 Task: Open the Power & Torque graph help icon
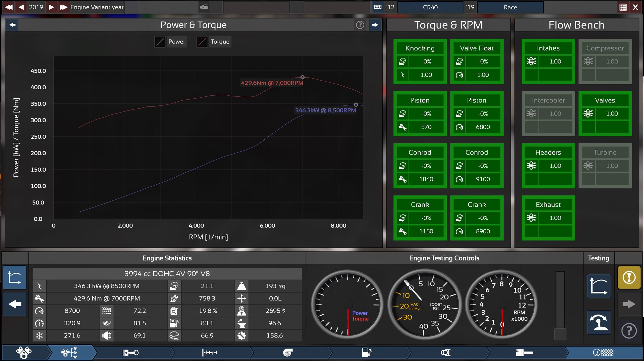pyautogui.click(x=360, y=25)
